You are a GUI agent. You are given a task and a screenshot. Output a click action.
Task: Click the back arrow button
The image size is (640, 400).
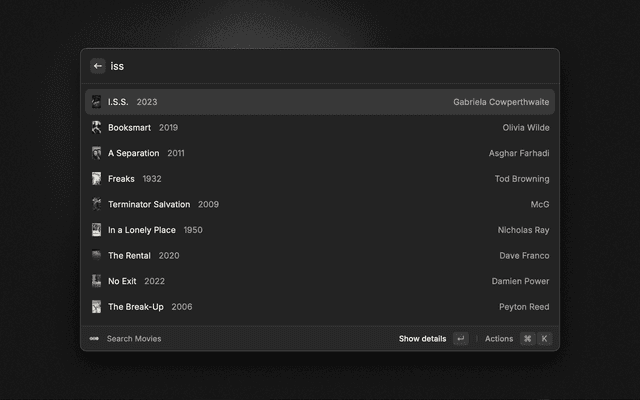[98, 66]
